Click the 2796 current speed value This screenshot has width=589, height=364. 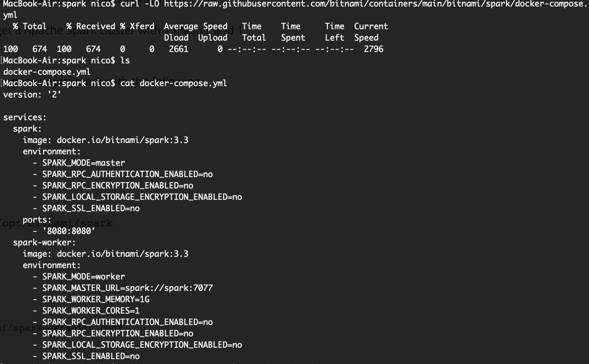point(373,49)
